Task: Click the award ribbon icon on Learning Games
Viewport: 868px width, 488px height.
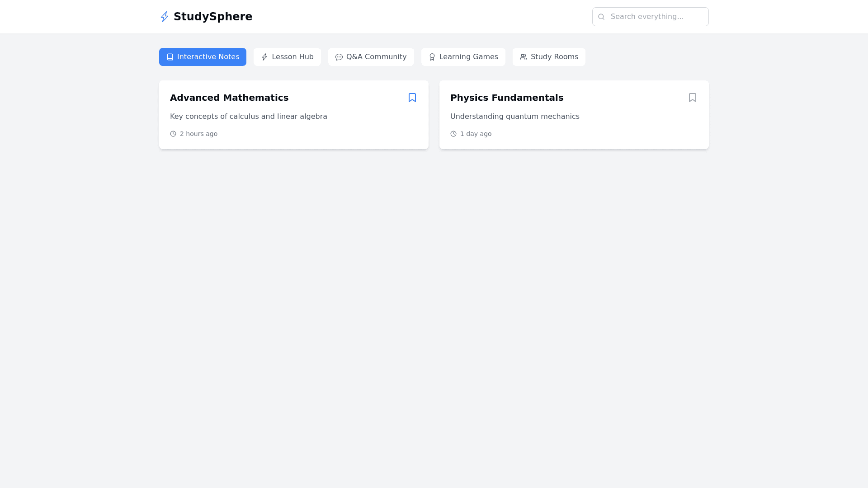Action: pyautogui.click(x=432, y=57)
